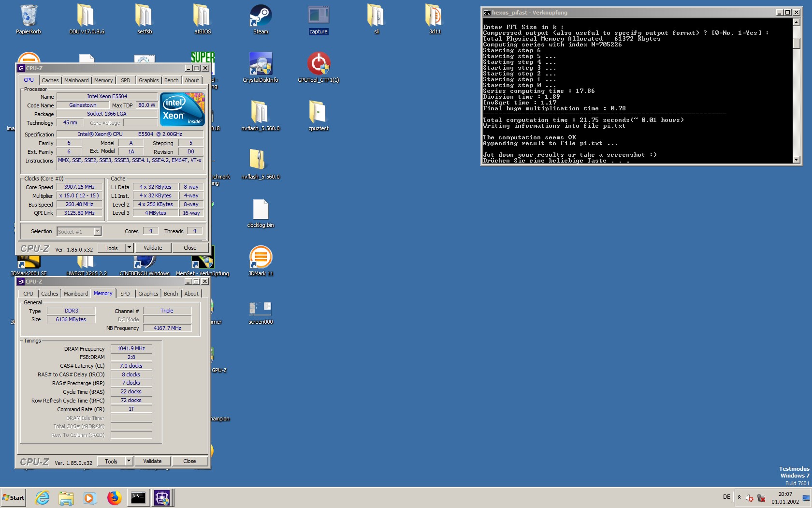The width and height of the screenshot is (812, 508).
Task: Click the DE language indicator
Action: [x=726, y=497]
